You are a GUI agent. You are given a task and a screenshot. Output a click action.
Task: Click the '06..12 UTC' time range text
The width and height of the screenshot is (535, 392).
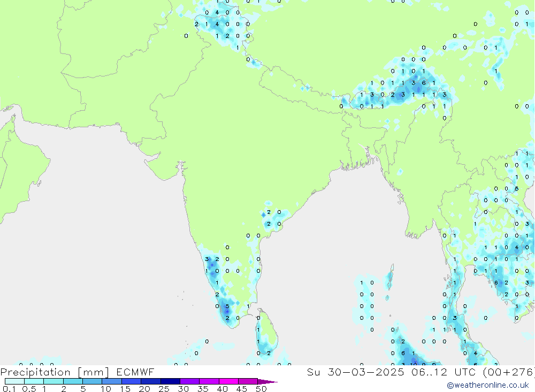(444, 372)
